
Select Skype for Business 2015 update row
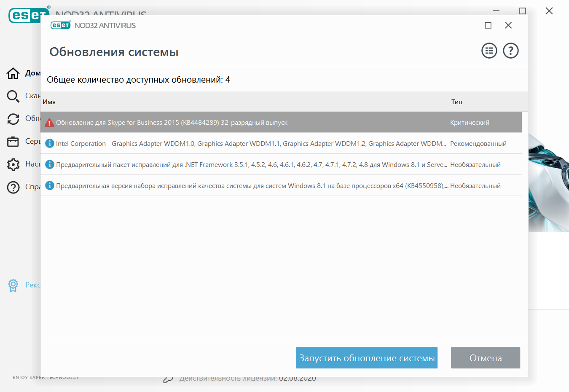281,122
